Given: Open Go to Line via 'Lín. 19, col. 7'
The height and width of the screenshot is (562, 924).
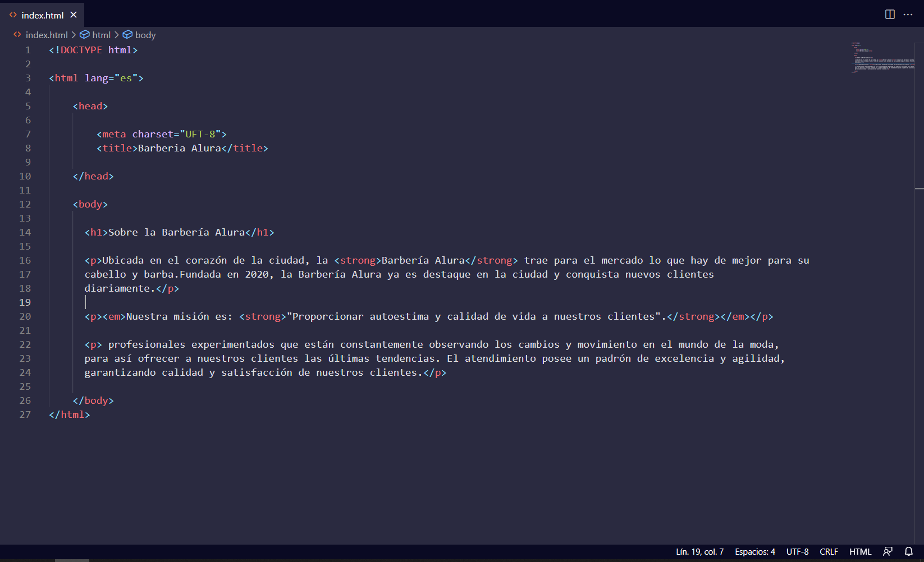Looking at the screenshot, I should (x=699, y=552).
